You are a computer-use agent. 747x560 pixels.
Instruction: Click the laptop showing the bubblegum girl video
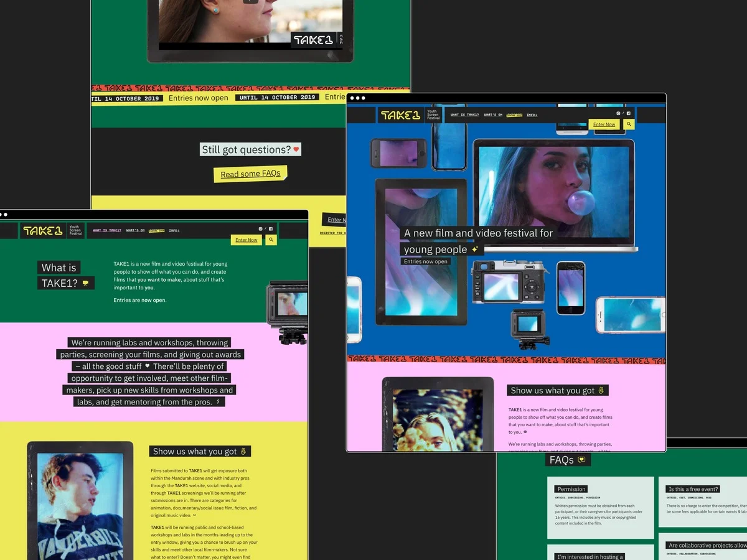click(553, 196)
